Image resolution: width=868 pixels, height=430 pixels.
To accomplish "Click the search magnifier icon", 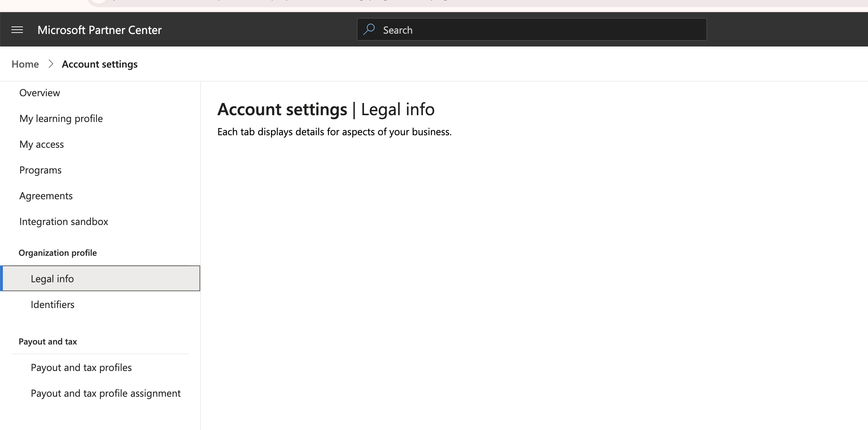I will [369, 29].
